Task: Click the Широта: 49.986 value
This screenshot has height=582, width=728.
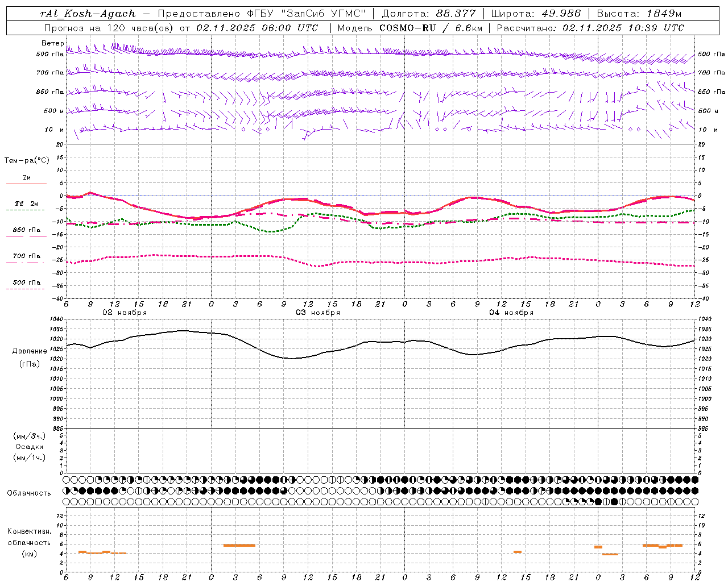Action: click(x=536, y=14)
